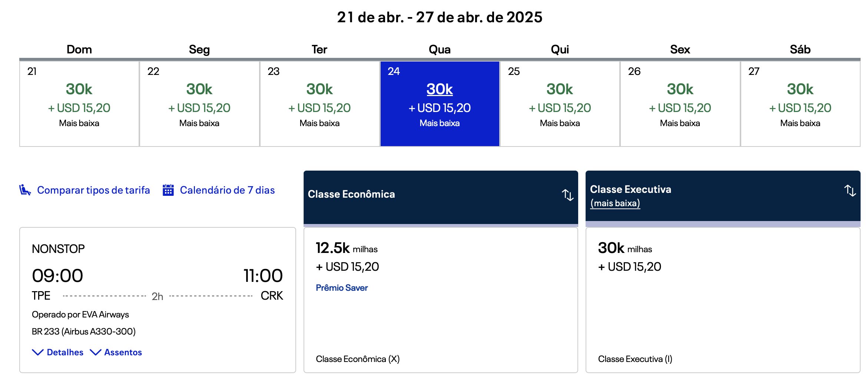Sort by Classe Executiva using arrows icon
Viewport: 868px width, 382px height.
(x=850, y=190)
